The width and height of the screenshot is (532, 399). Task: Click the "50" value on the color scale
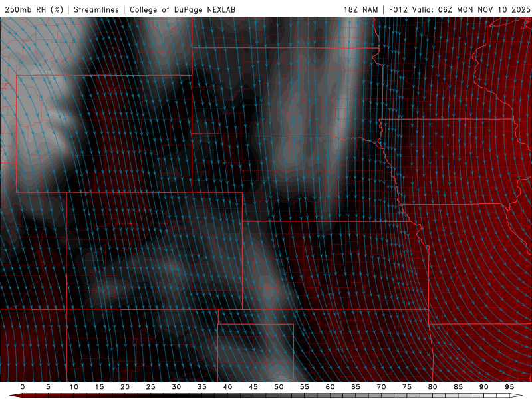tap(279, 387)
